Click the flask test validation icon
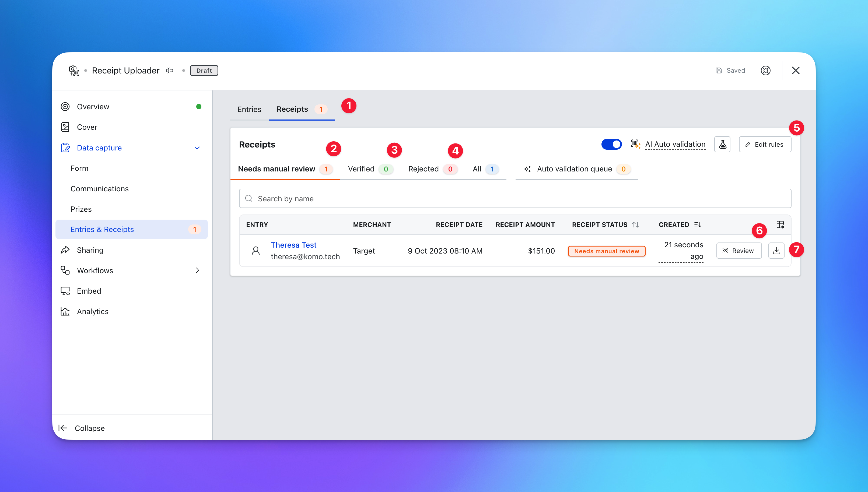 (x=722, y=144)
